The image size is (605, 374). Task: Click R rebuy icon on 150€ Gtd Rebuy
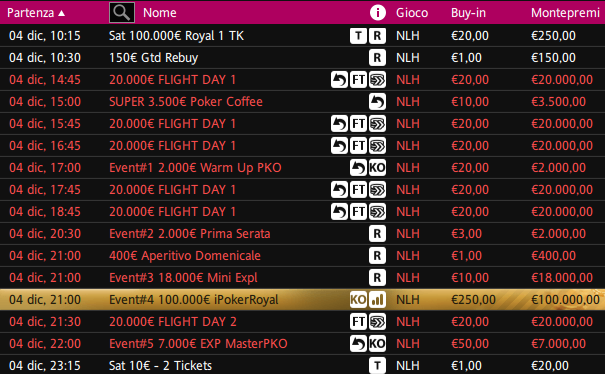pyautogui.click(x=377, y=58)
